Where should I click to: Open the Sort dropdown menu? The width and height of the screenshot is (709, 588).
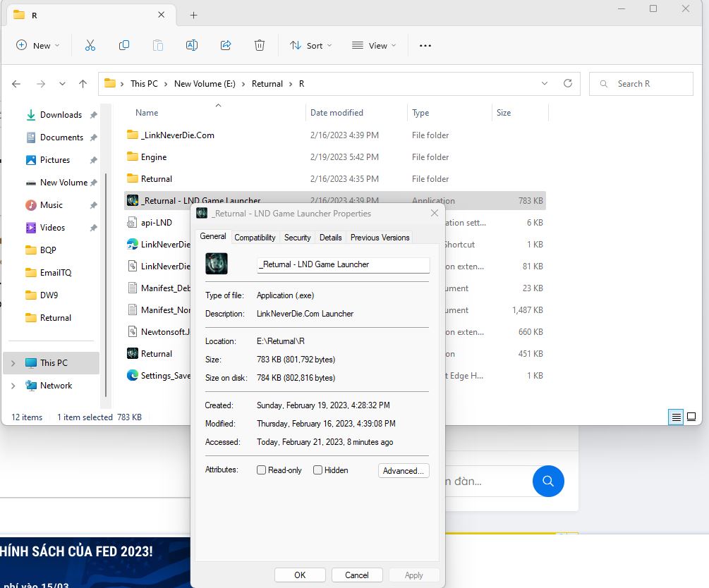pyautogui.click(x=310, y=45)
